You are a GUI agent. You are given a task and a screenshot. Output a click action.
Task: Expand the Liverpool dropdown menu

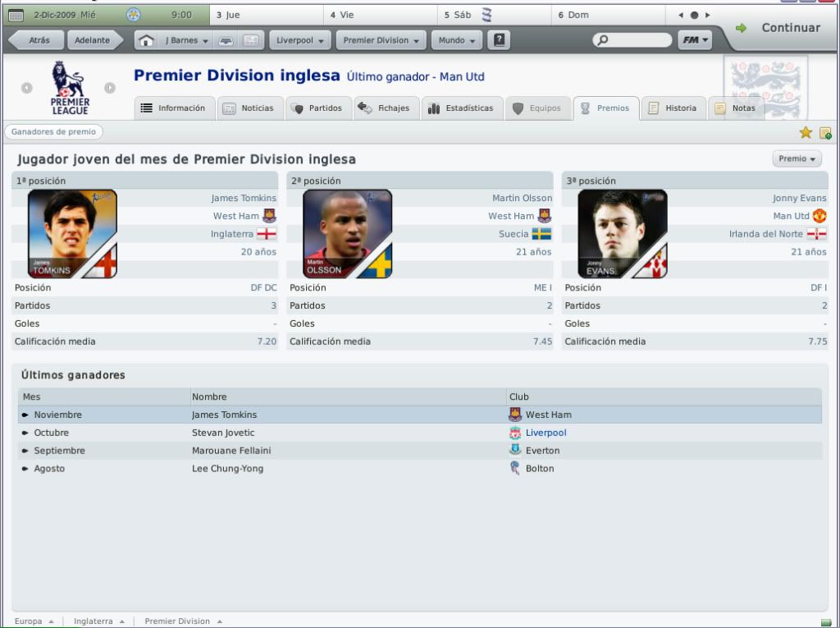tap(300, 40)
